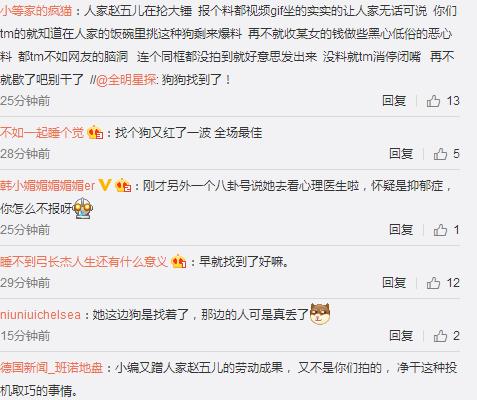Click the doge emoji in niuniuichelsea's comment
The width and height of the screenshot is (477, 400).
point(320,314)
